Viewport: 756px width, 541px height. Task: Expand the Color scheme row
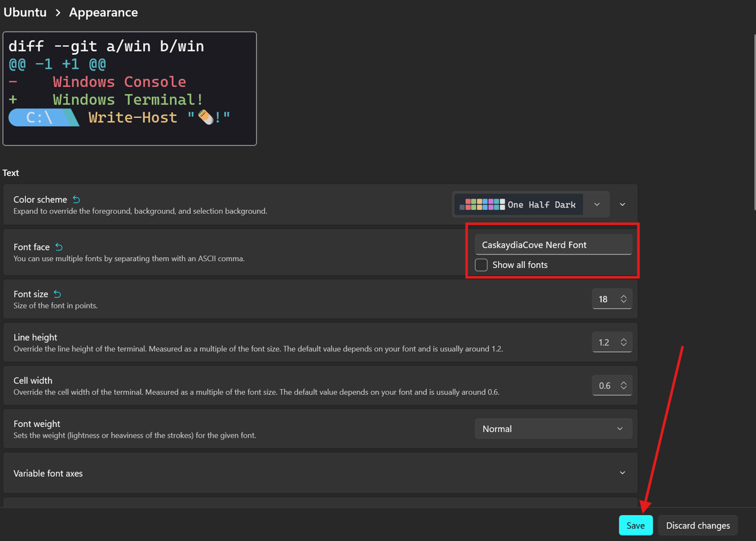click(x=622, y=204)
